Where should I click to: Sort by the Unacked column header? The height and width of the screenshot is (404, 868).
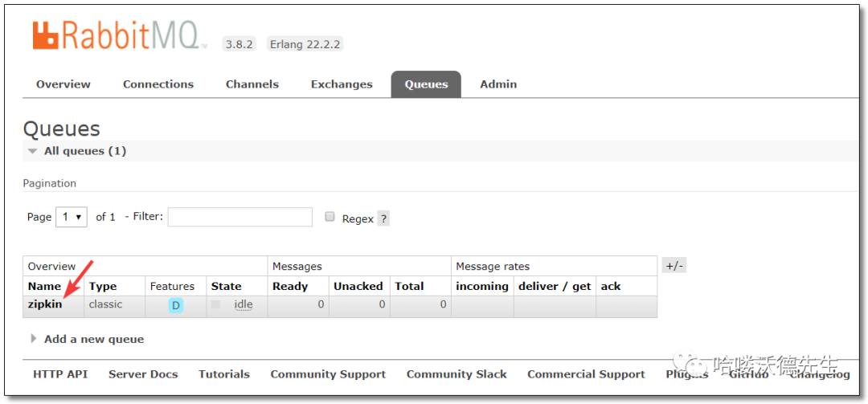pos(358,286)
